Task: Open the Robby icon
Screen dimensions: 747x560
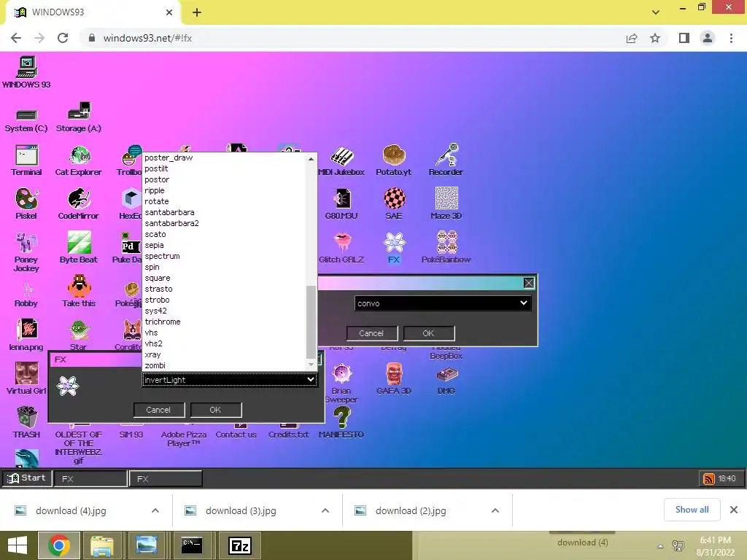Action: pyautogui.click(x=26, y=290)
